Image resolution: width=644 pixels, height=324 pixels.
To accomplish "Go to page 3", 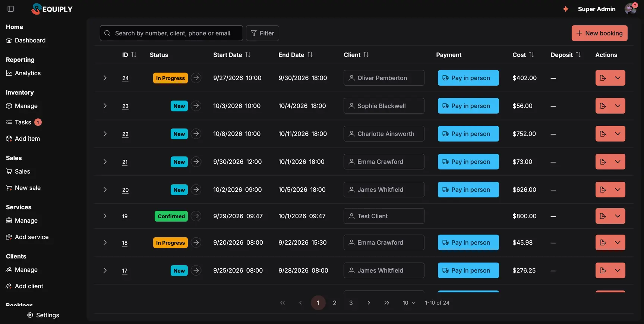I will (x=351, y=303).
